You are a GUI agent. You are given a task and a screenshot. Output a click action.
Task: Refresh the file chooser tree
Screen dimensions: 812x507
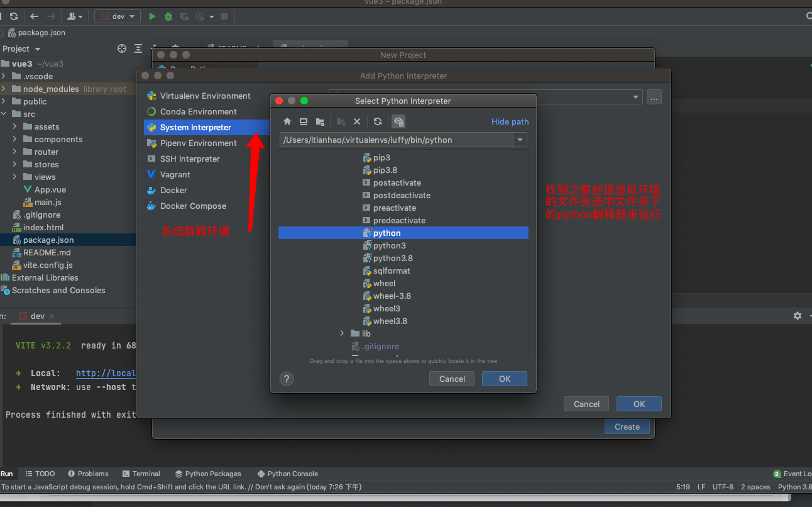378,121
